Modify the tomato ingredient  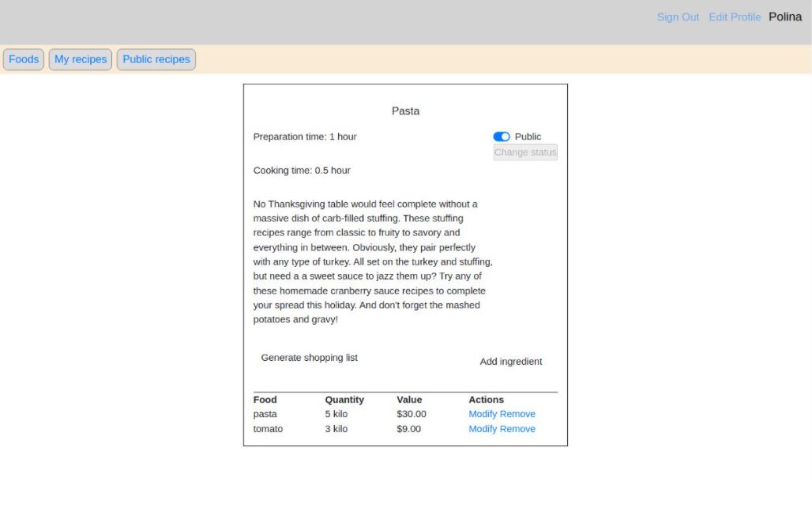tap(483, 429)
